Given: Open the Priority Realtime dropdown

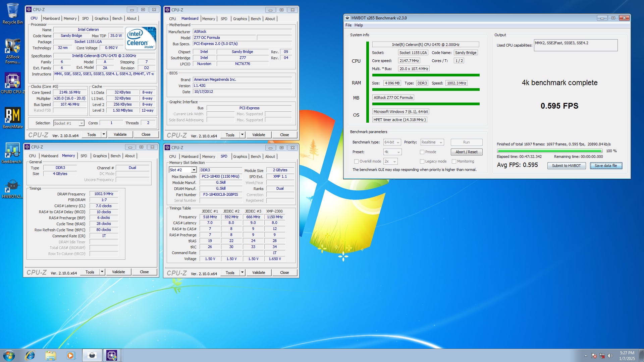Looking at the screenshot, I should (432, 142).
